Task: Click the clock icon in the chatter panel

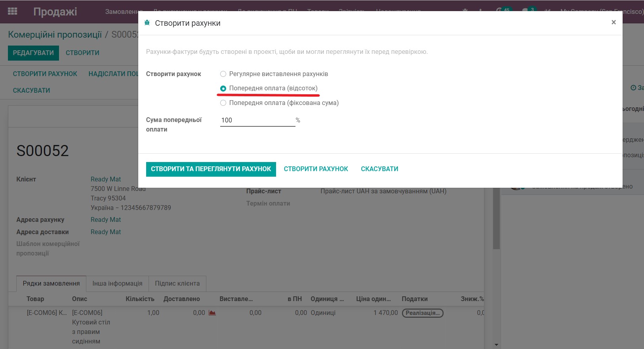Action: tap(633, 88)
